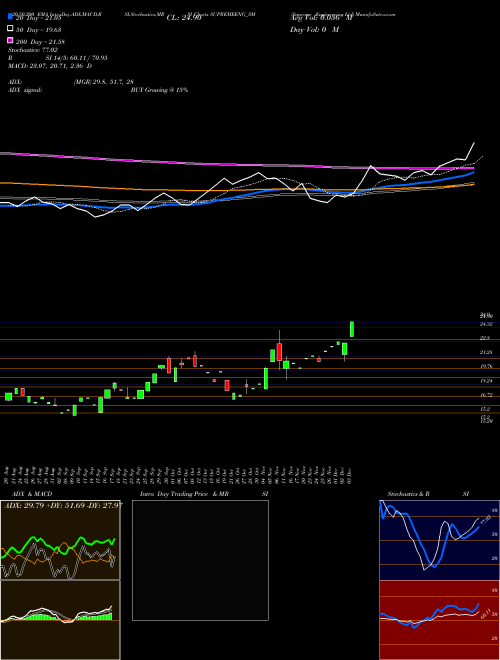Viewport: 500px width, 660px height.
Task: Click the 'Stochastics & RSI' panel title
Action: (x=428, y=494)
